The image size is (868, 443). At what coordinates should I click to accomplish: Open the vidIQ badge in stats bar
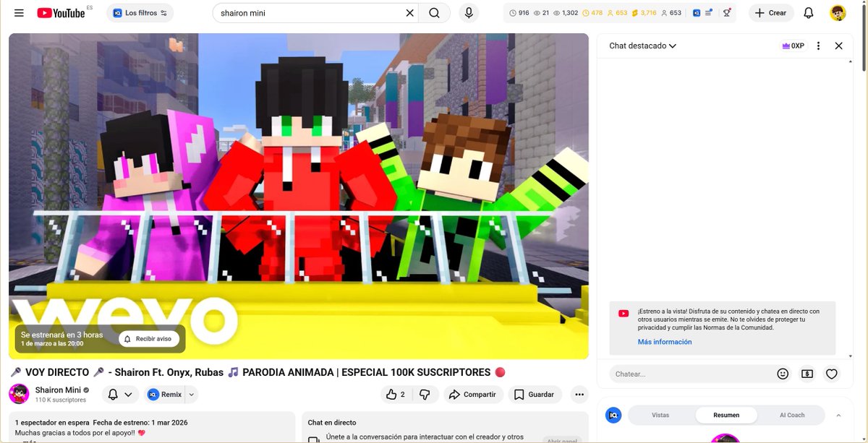tap(697, 13)
